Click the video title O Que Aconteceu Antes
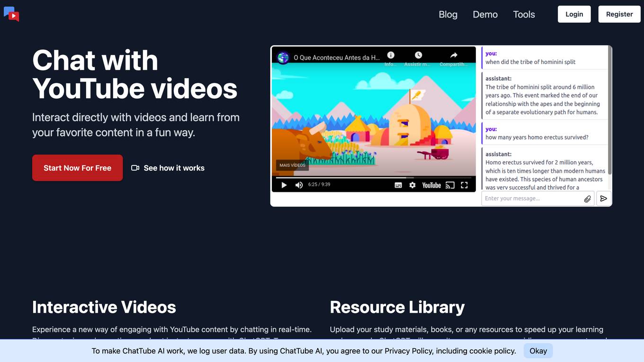Viewport: 644px width, 362px height. coord(337,58)
